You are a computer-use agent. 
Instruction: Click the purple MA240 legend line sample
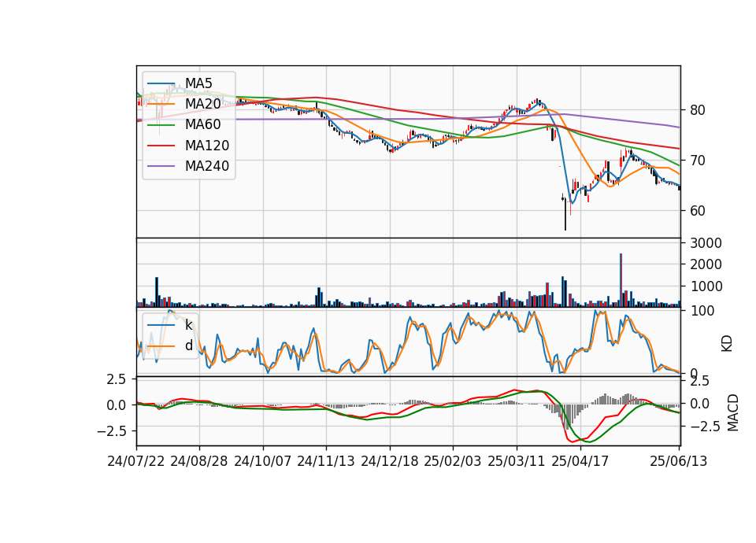[x=161, y=166]
